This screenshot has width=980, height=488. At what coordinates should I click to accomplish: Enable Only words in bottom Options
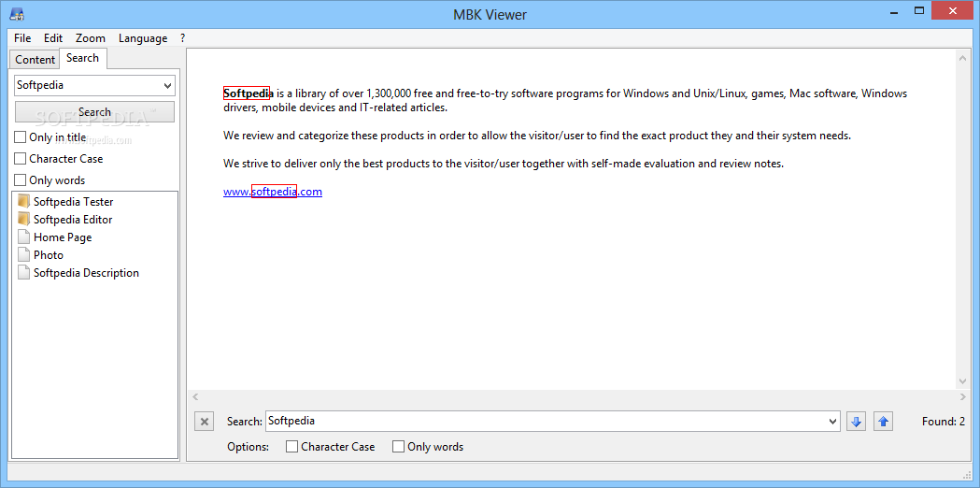pyautogui.click(x=398, y=447)
